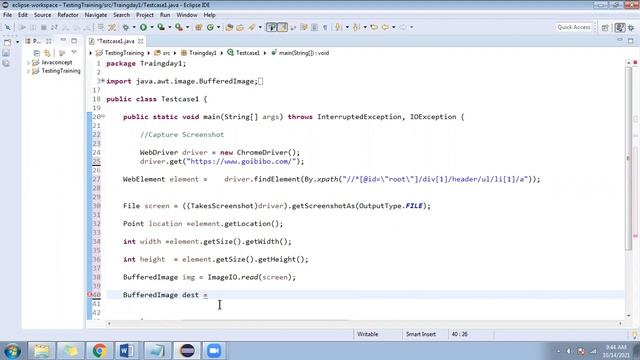
Task: Open the Run dropdown arrow
Action: click(x=151, y=27)
